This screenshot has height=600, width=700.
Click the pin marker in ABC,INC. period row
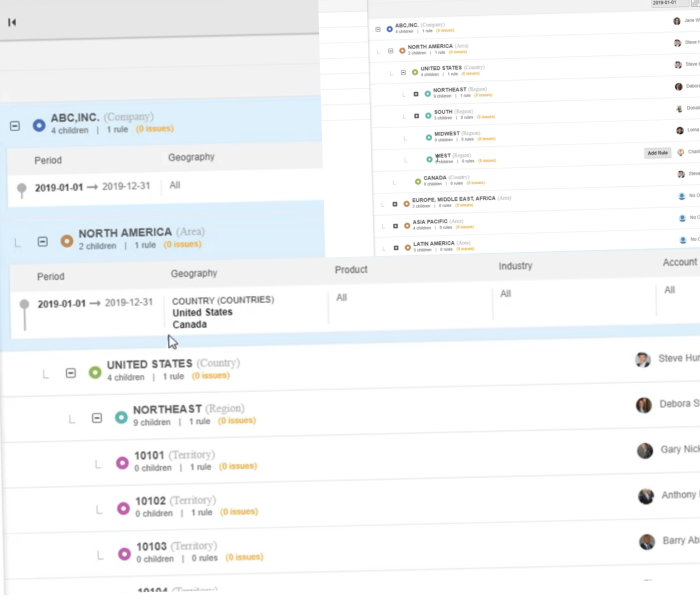pyautogui.click(x=21, y=190)
